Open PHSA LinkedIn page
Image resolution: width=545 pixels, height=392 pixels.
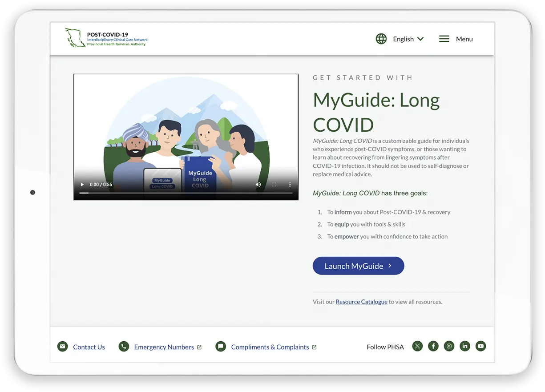[x=465, y=346]
